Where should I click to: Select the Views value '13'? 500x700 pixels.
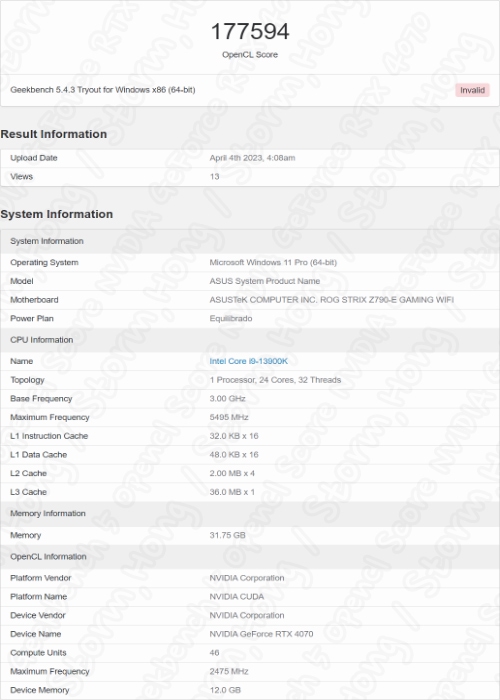(x=214, y=177)
